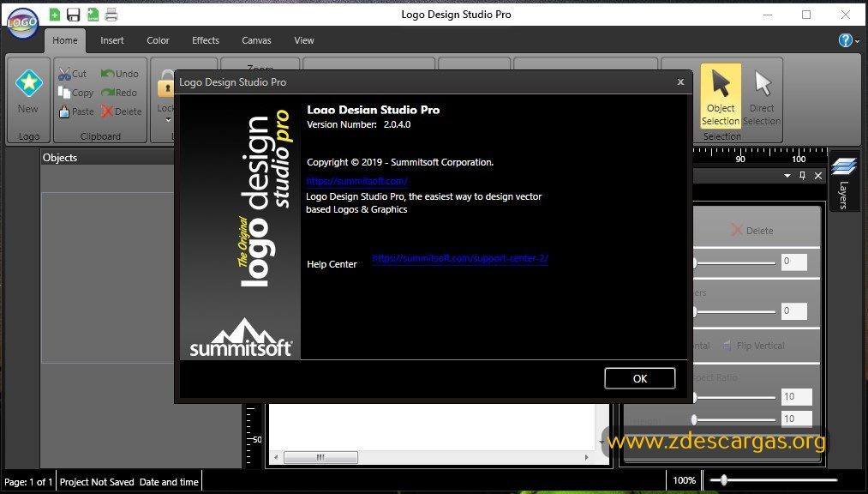Viewport: 868px width, 494px height.
Task: Adjust the first properties slider valued 0
Action: coord(734,263)
